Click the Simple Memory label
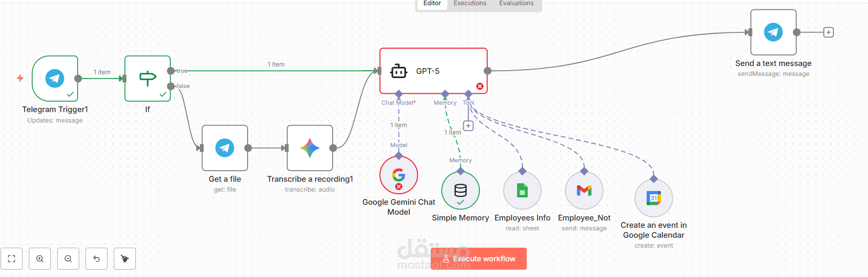868x277 pixels. [x=460, y=218]
